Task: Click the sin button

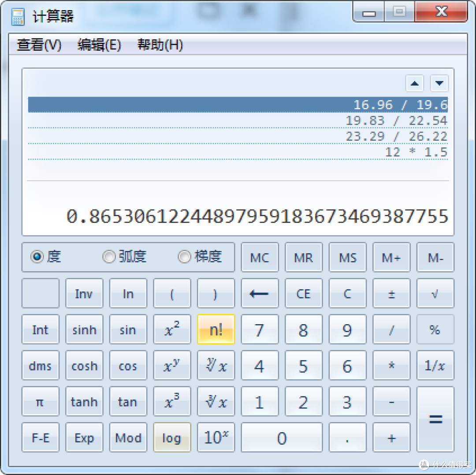Action: pyautogui.click(x=128, y=329)
